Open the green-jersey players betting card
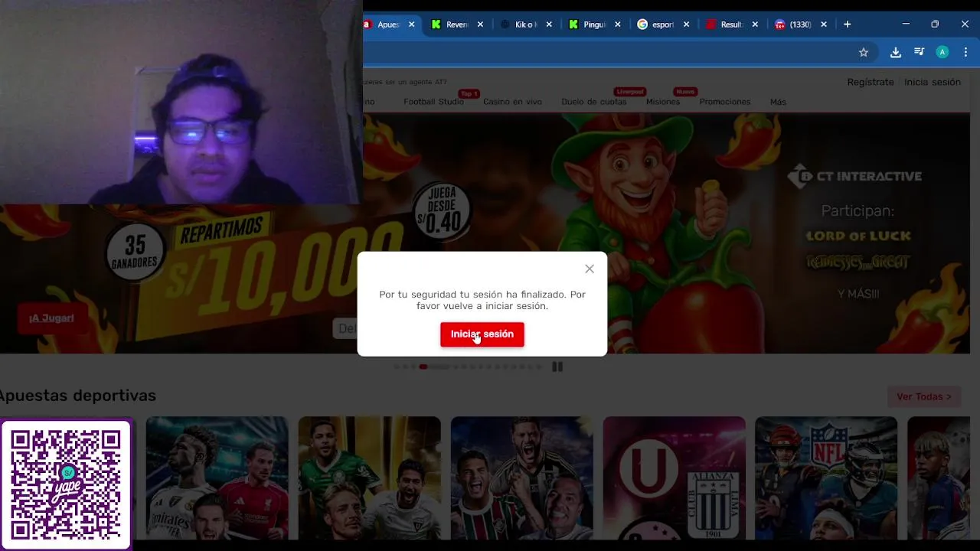 369,478
